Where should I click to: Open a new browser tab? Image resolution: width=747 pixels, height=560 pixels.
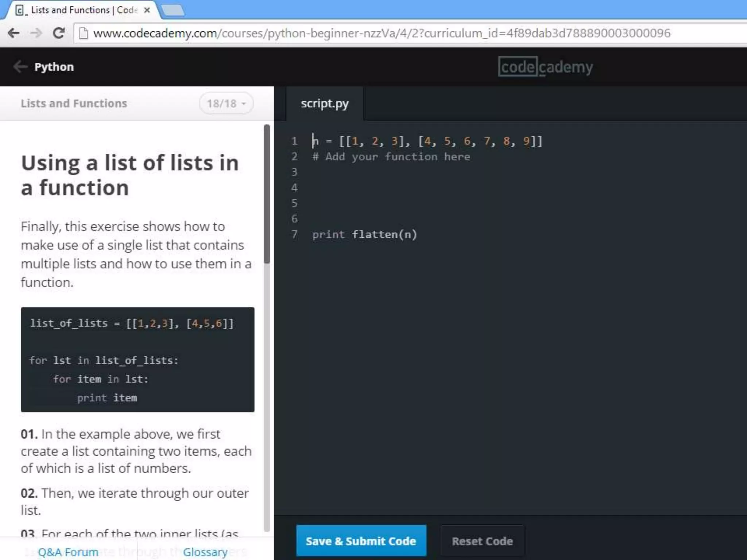[x=173, y=10]
